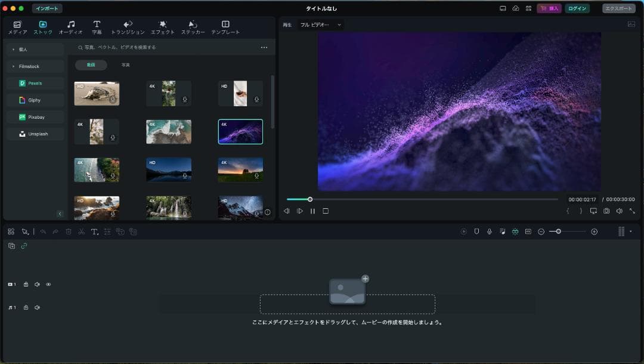Image resolution: width=644 pixels, height=364 pixels.
Task: Mute the audio track with the speaker icon
Action: (37, 307)
